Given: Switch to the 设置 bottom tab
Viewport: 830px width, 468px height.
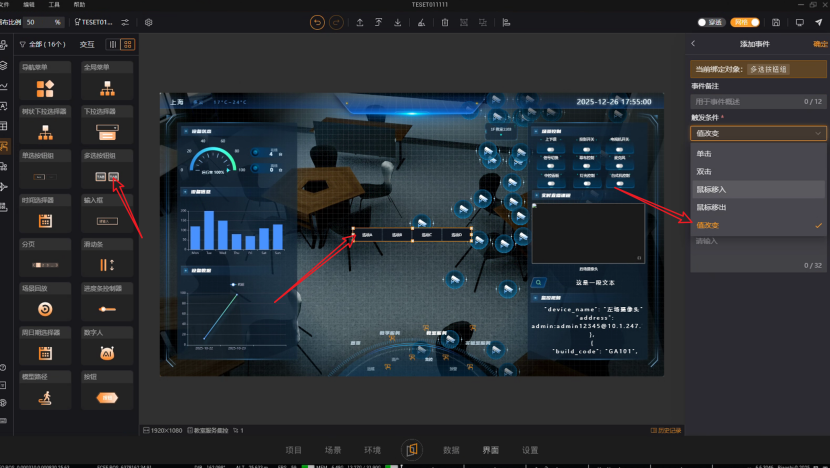Looking at the screenshot, I should point(530,450).
